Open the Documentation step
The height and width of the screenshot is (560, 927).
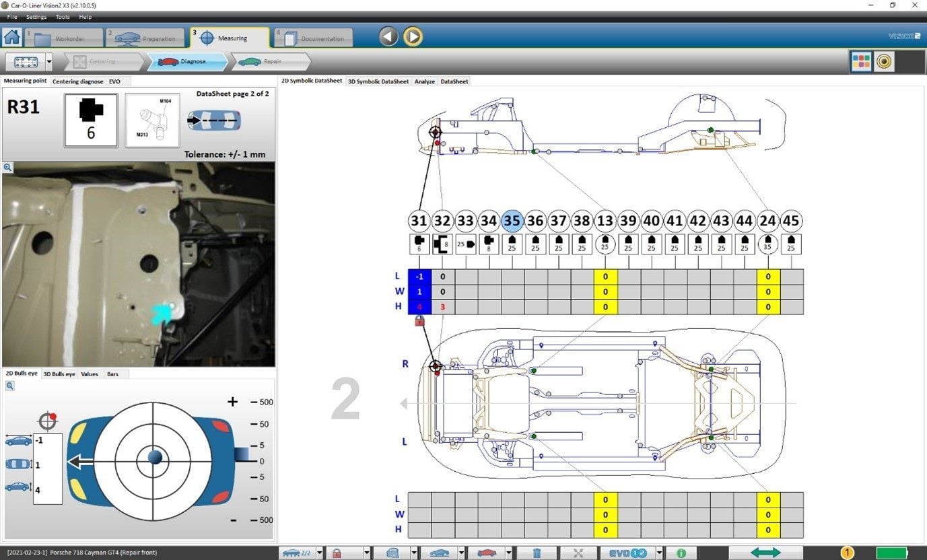pos(314,38)
